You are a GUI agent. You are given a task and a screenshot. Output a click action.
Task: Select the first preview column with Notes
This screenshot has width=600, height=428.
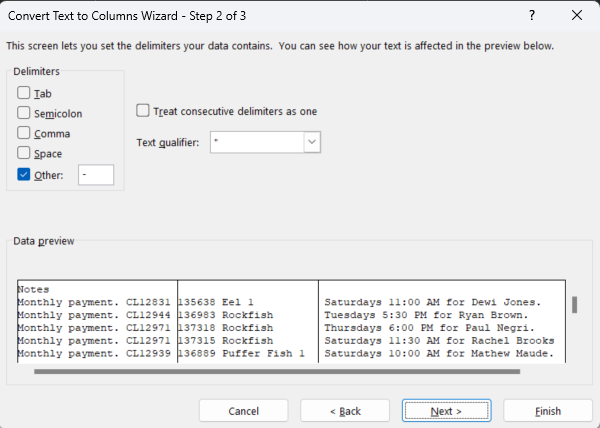[97, 321]
